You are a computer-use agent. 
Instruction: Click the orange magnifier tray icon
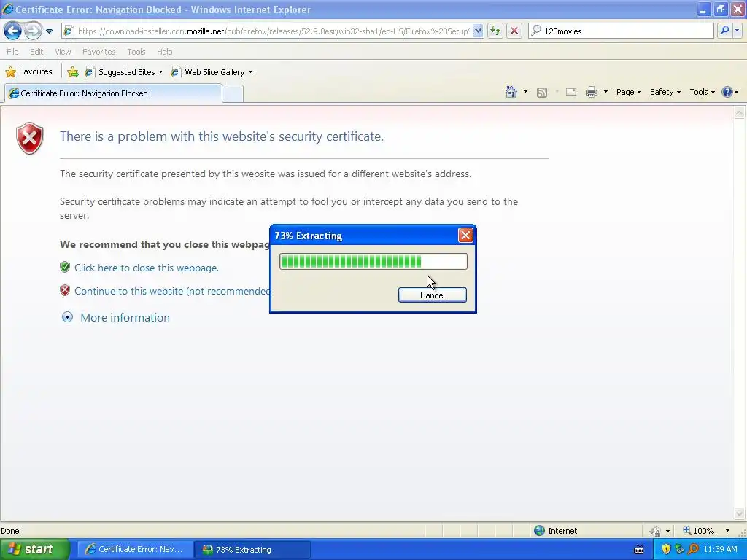pyautogui.click(x=693, y=550)
